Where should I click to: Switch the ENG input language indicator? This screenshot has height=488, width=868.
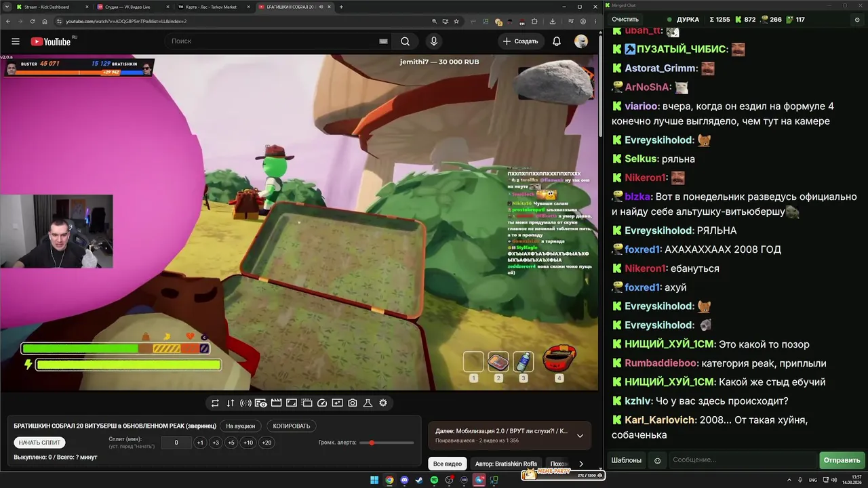click(813, 481)
